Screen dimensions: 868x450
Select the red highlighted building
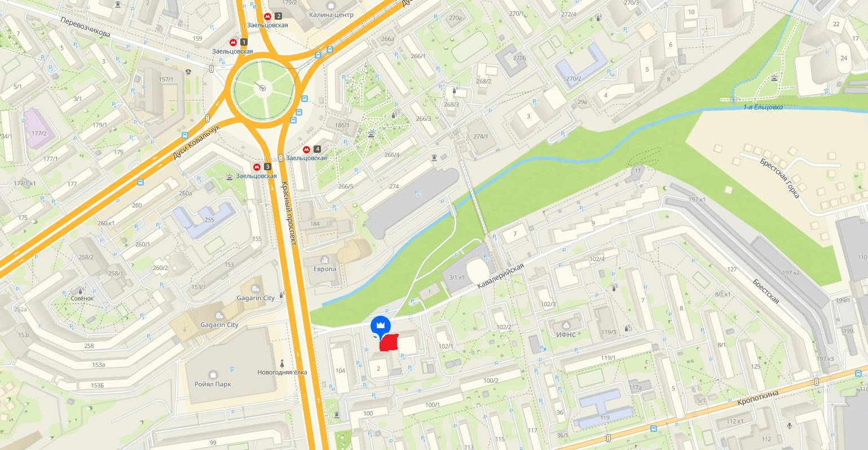point(389,343)
